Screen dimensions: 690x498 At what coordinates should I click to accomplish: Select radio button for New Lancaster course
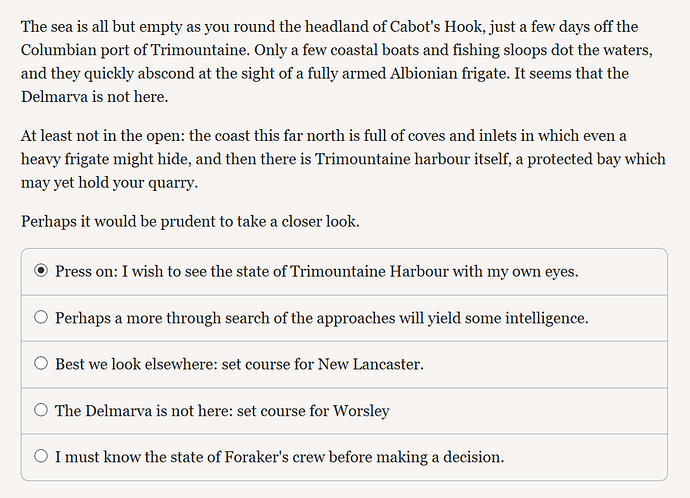(41, 363)
